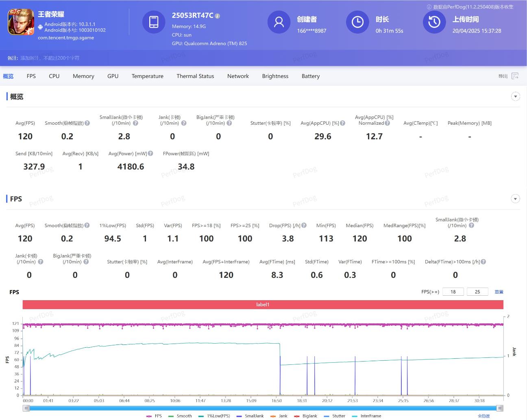Click the help icon next to Avg(Power) [mW]
This screenshot has width=527, height=420.
click(x=150, y=154)
